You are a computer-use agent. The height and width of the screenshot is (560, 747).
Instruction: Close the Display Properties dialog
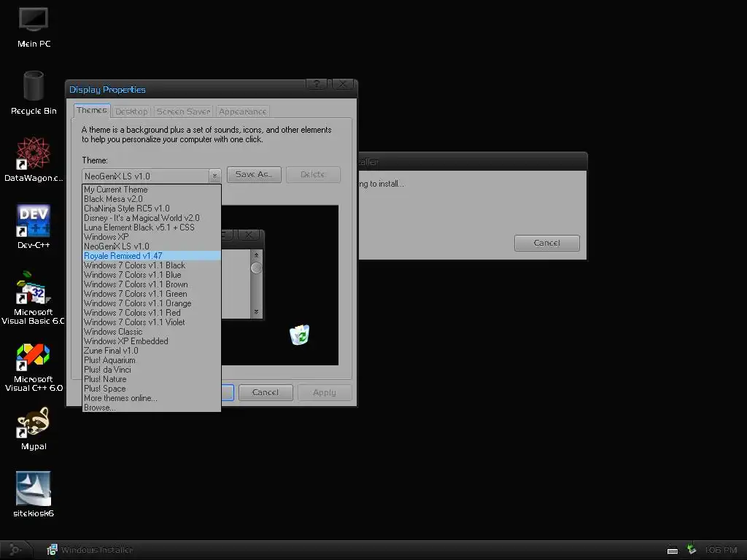click(x=343, y=85)
